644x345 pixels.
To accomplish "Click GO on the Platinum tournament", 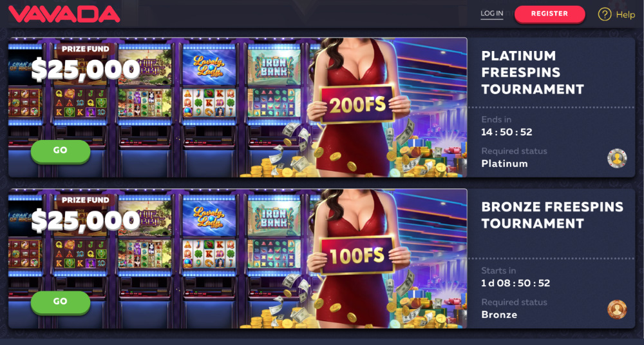I will (61, 151).
